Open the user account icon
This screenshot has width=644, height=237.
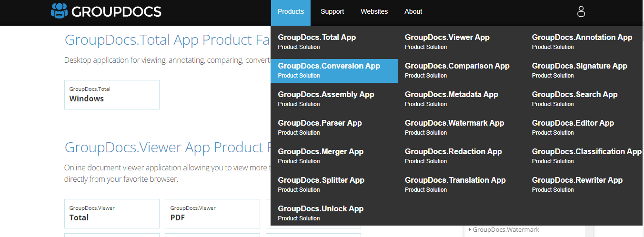(x=581, y=11)
